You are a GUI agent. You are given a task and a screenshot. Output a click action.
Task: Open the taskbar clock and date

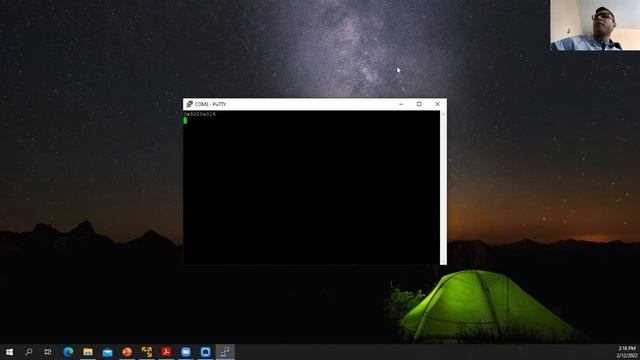click(627, 352)
